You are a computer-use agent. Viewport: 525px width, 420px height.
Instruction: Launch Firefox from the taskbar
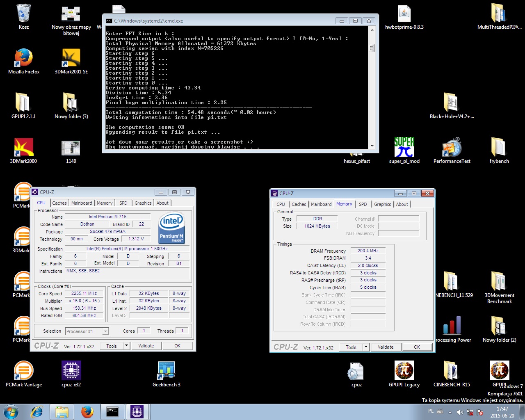pyautogui.click(x=87, y=411)
